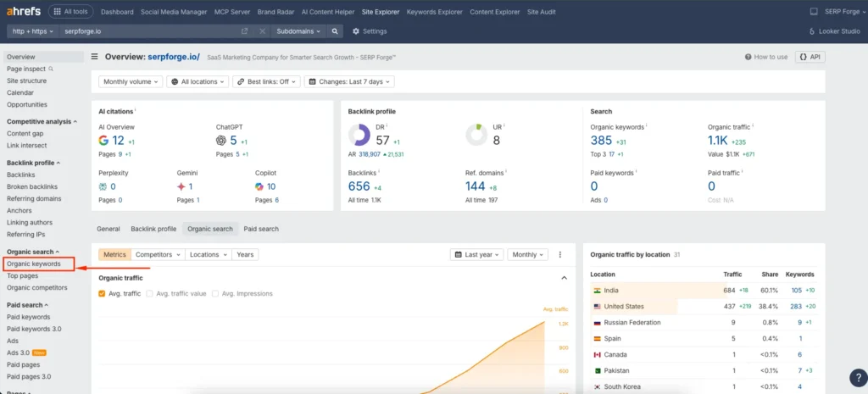The width and height of the screenshot is (868, 394).
Task: Open Looker Studio integration
Action: pos(834,31)
